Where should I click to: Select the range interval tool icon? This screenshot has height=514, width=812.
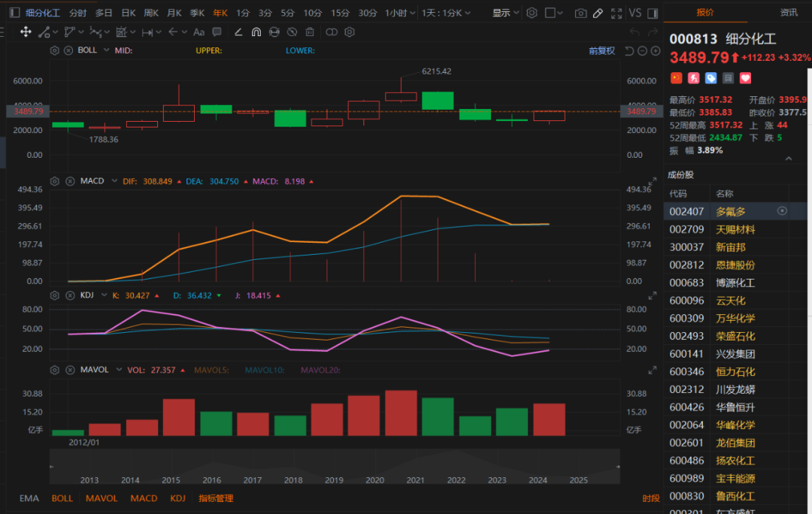pos(147,32)
